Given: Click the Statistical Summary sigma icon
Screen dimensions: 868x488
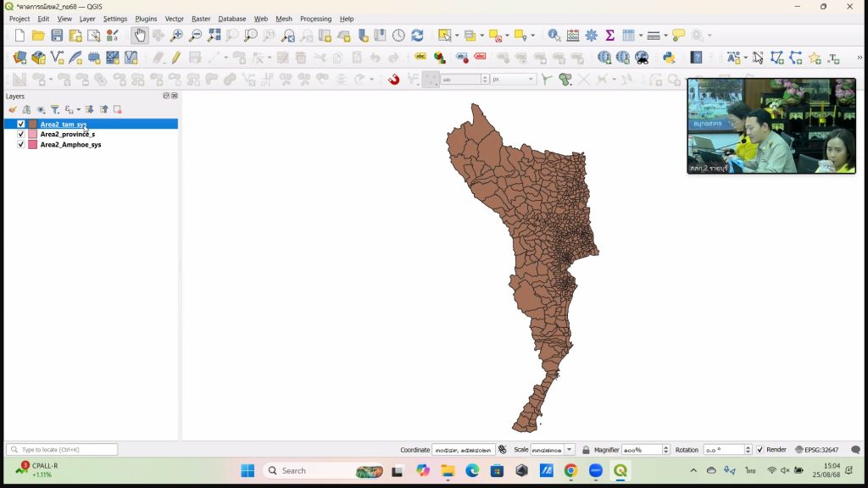Looking at the screenshot, I should point(609,36).
